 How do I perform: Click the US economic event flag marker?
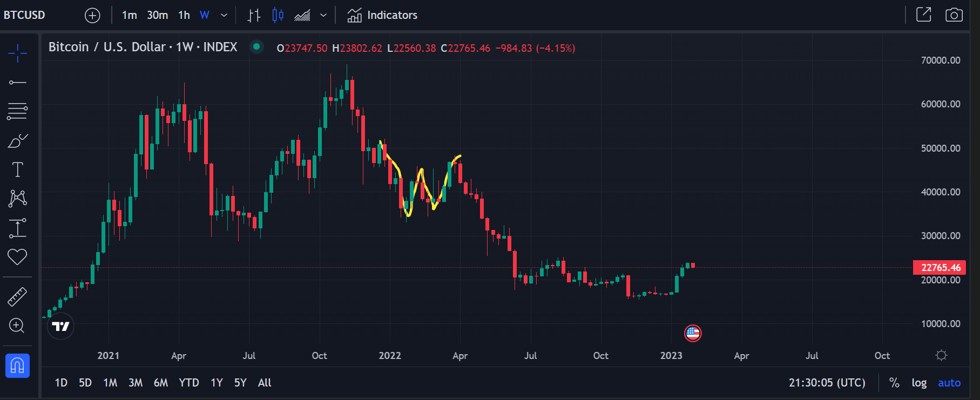pyautogui.click(x=693, y=333)
